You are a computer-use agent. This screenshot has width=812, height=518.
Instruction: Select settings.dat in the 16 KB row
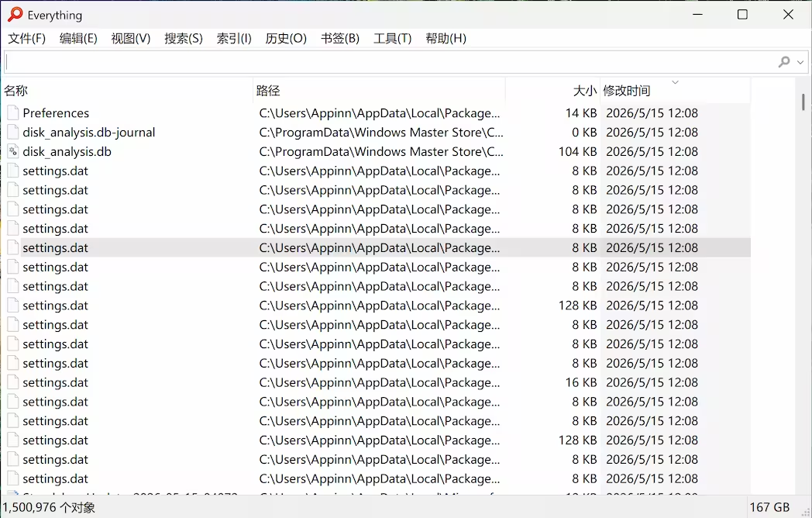[56, 382]
